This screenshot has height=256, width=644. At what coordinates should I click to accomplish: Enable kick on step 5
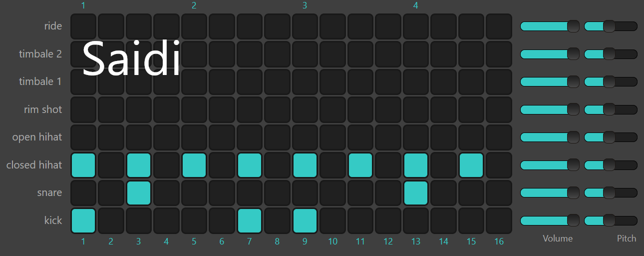coord(194,220)
